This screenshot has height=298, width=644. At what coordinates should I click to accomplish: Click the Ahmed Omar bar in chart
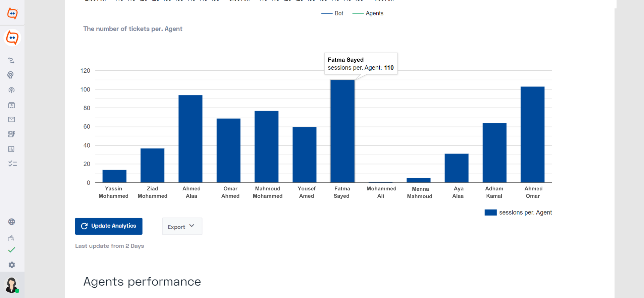point(532,134)
